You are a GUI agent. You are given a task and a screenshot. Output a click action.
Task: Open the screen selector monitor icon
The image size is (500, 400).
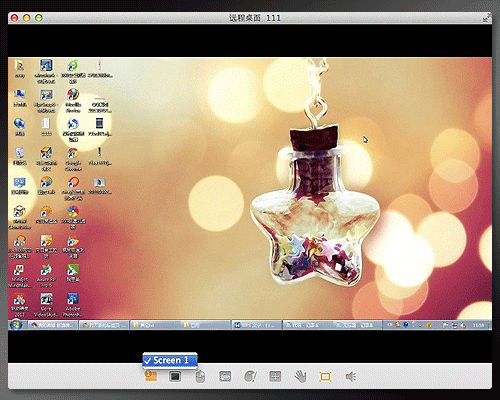(x=175, y=376)
